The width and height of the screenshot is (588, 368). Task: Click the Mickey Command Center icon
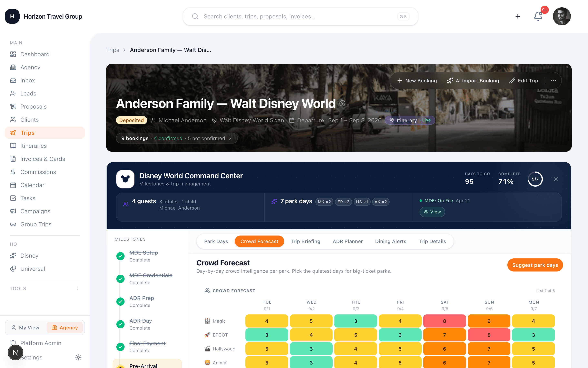(x=125, y=179)
